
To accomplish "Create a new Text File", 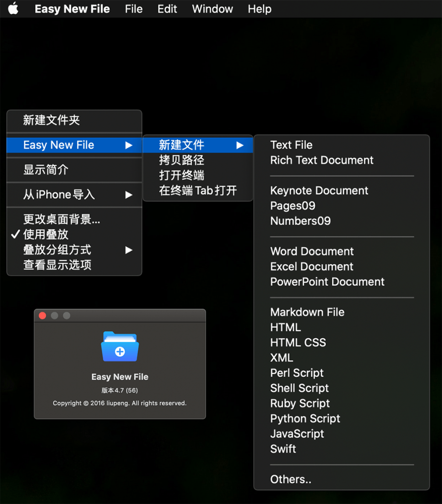I will coord(342,145).
